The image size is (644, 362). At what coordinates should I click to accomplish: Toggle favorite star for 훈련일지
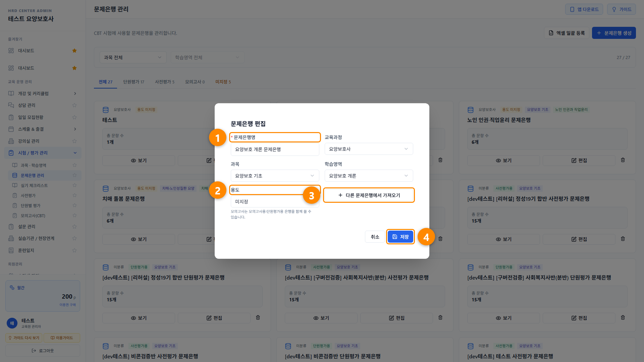pyautogui.click(x=74, y=250)
